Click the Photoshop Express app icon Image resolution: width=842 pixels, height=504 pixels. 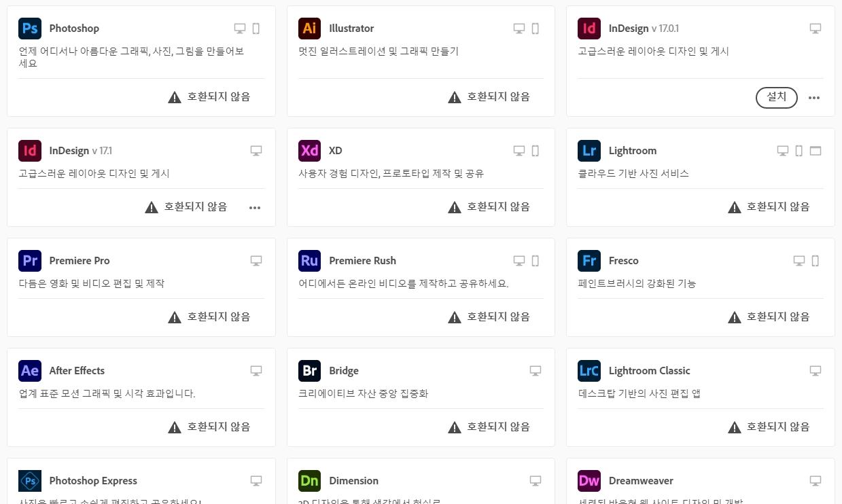[x=30, y=481]
